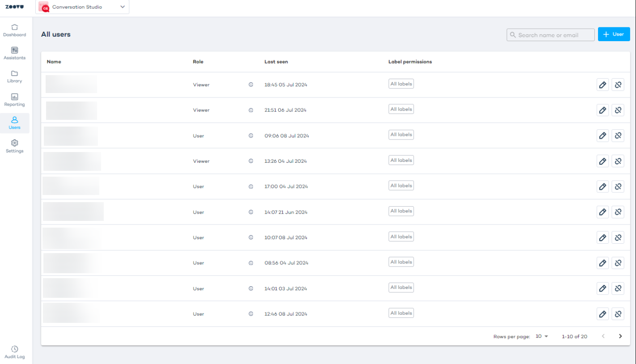Edit the user last seen 14:01 03 Jul 2024
Viewport: 636px width, 364px height.
tap(603, 289)
